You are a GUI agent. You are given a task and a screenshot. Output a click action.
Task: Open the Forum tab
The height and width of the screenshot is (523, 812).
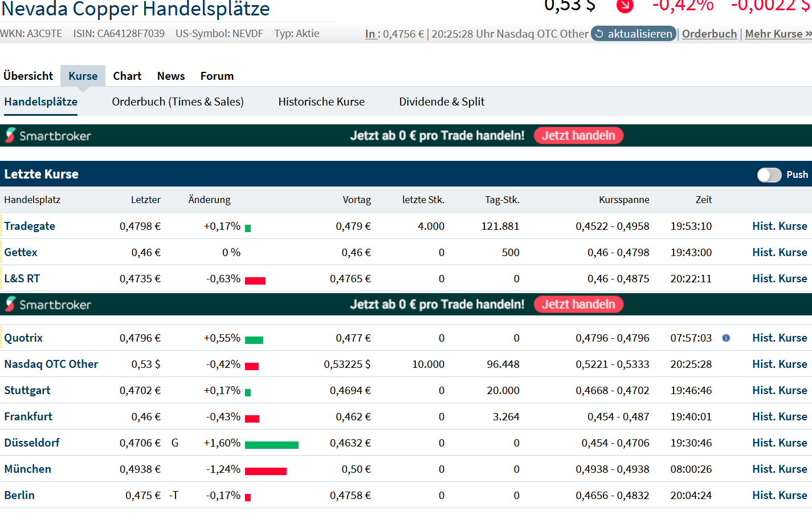pyautogui.click(x=217, y=76)
